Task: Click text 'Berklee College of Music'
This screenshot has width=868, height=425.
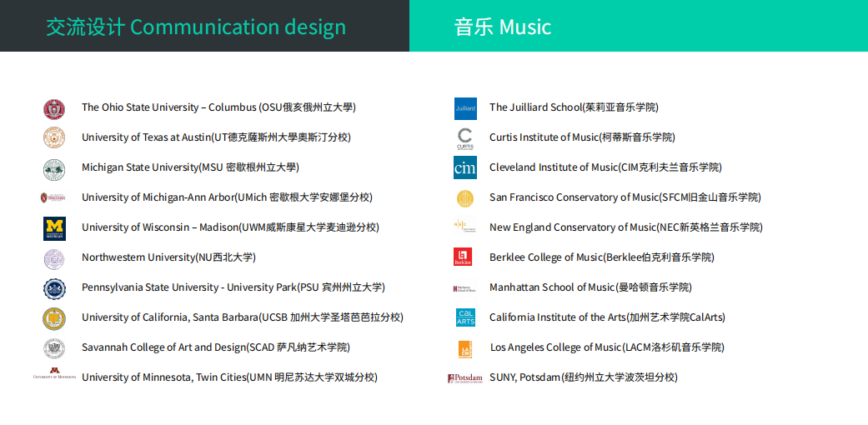Action: (x=546, y=257)
